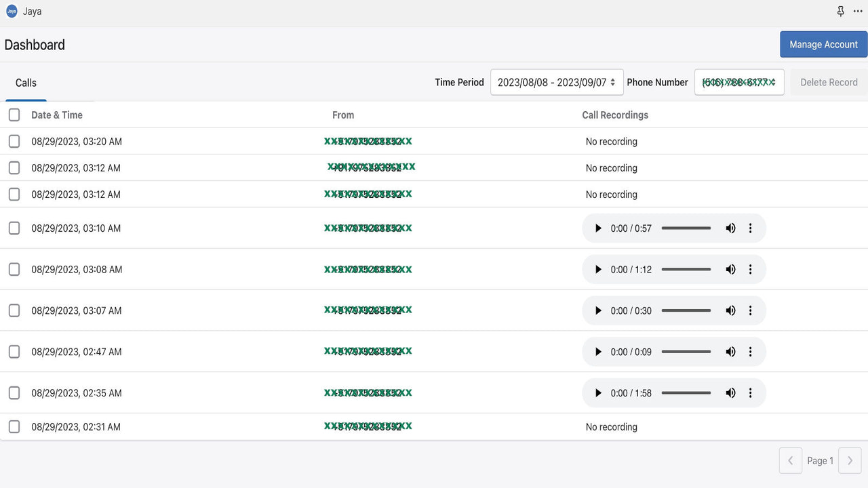Open the ellipsis menu in the top corner

[857, 11]
